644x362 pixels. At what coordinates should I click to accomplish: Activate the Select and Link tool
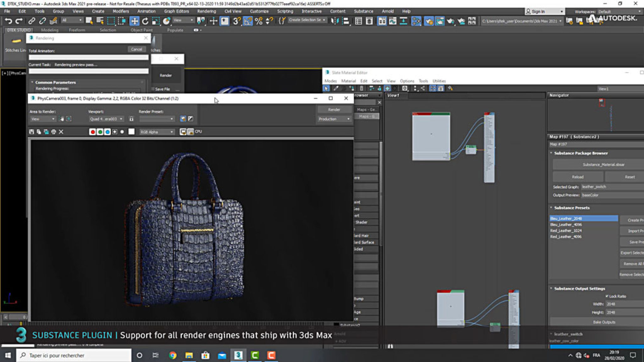pyautogui.click(x=31, y=21)
